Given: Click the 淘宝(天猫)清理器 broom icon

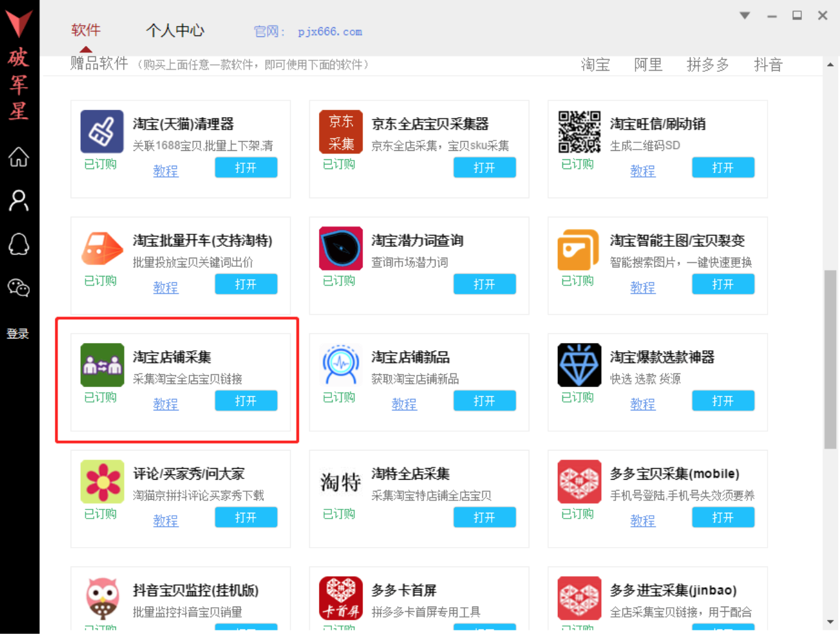Looking at the screenshot, I should pyautogui.click(x=102, y=131).
